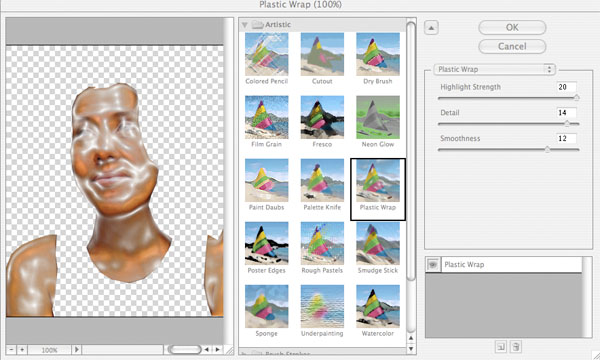Click the Plastic Wrap filter thumbnail
This screenshot has height=360, width=600.
(378, 181)
